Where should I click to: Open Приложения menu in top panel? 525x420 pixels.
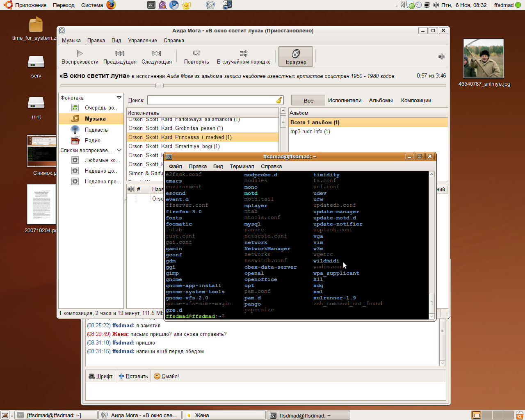tap(31, 5)
